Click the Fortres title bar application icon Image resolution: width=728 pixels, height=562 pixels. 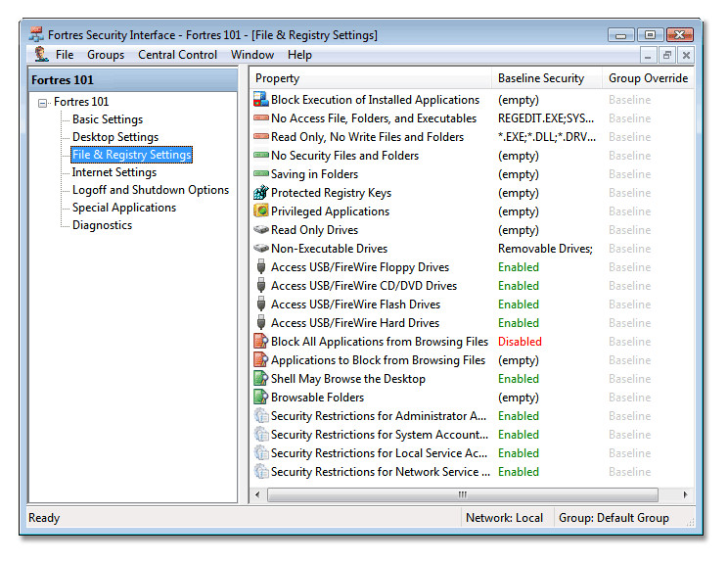click(36, 35)
